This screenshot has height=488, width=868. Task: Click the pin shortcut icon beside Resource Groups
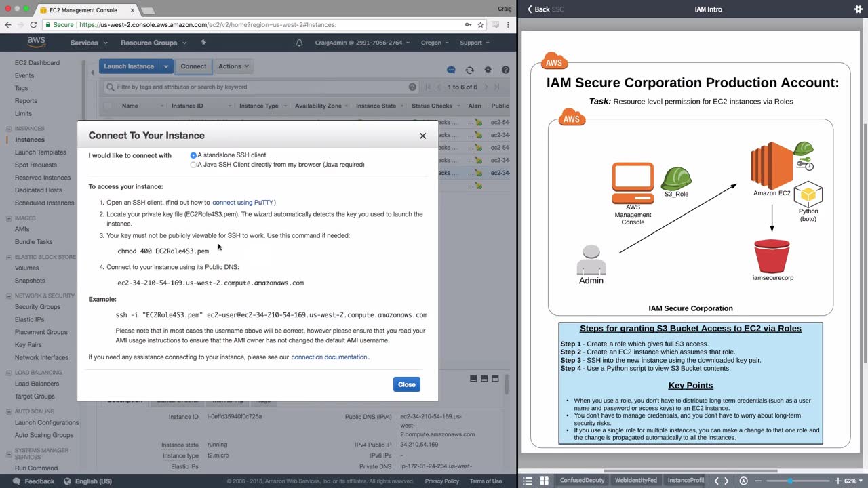click(x=203, y=43)
